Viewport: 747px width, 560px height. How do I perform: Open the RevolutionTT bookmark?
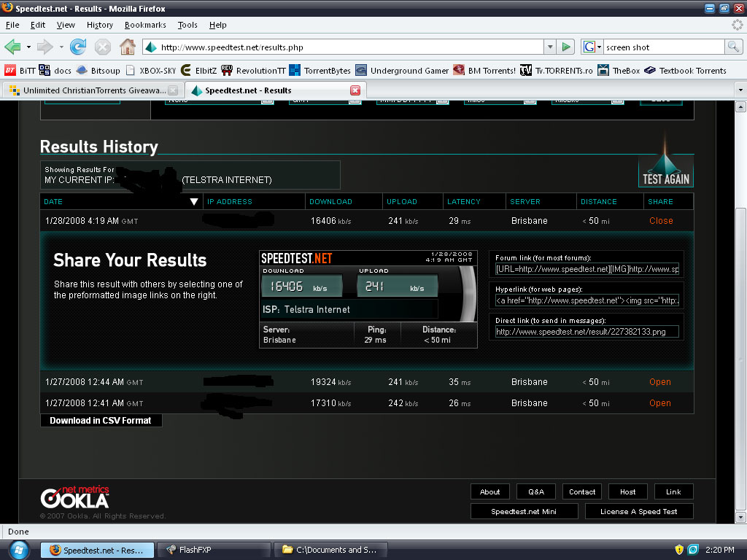point(253,71)
